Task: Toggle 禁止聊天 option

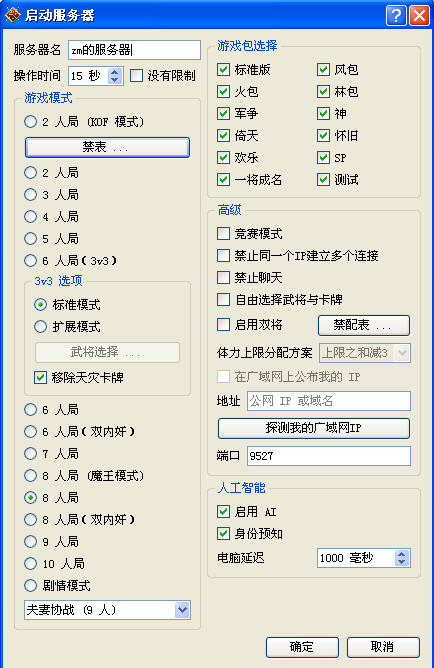Action: (x=224, y=277)
